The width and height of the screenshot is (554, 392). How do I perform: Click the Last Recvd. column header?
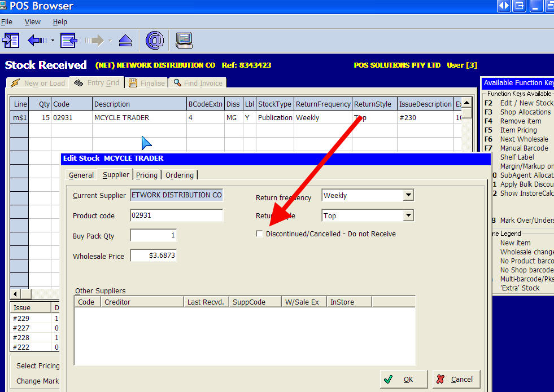[206, 302]
